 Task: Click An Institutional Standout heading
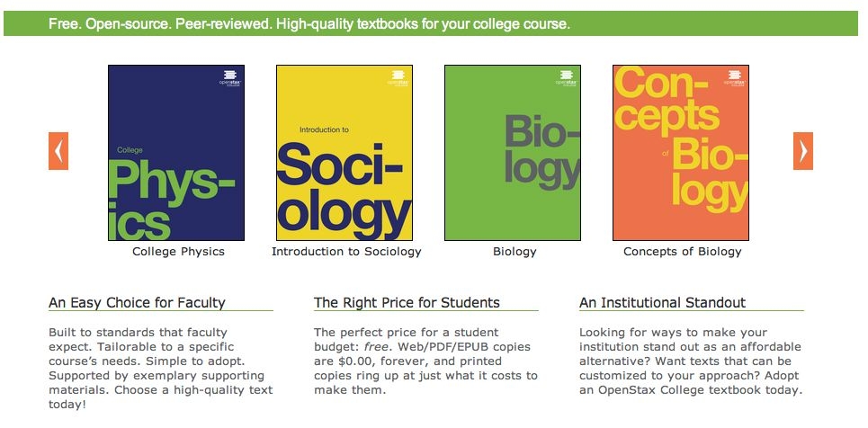pos(663,303)
